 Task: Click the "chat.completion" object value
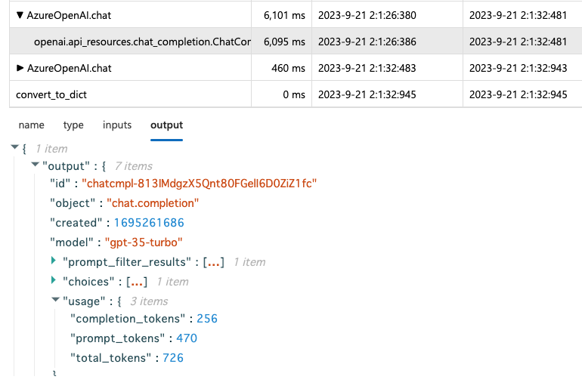tap(152, 203)
